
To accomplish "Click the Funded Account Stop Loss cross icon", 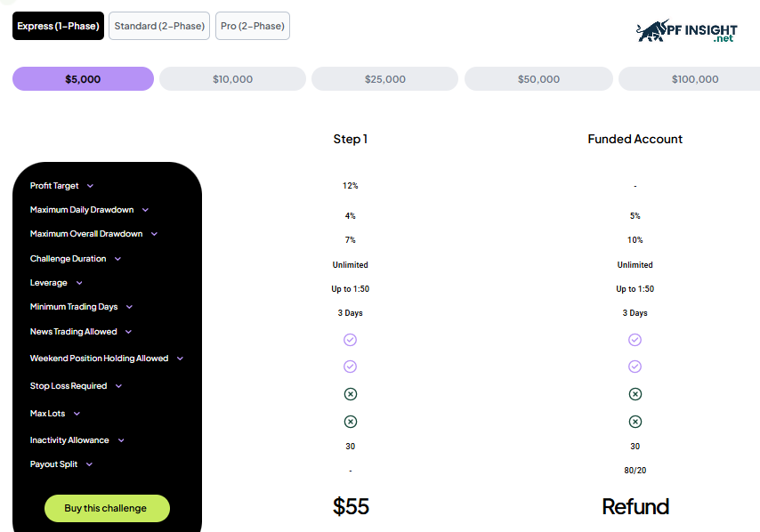I will point(635,394).
